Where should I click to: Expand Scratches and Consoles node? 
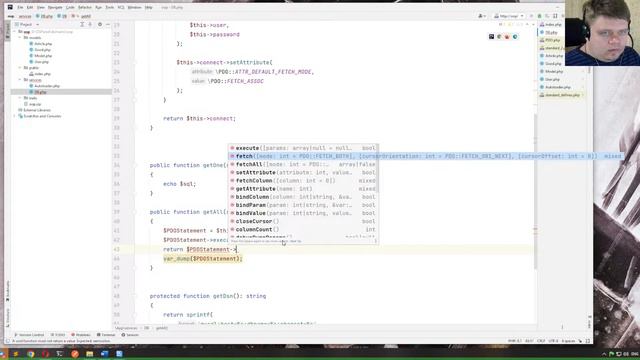[15, 116]
